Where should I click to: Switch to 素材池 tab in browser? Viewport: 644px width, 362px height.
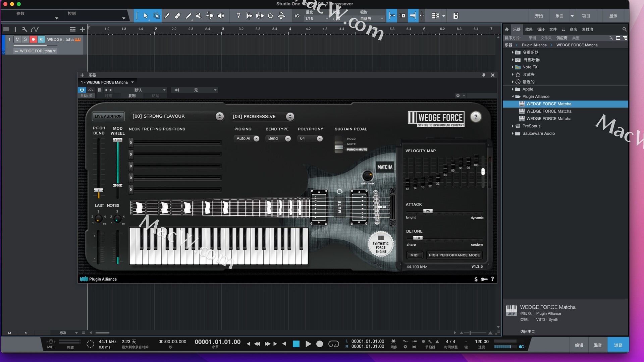pyautogui.click(x=587, y=29)
